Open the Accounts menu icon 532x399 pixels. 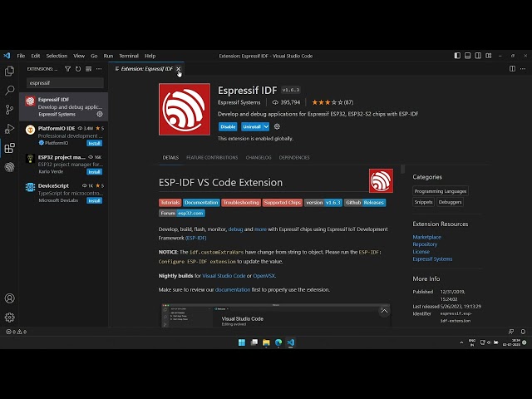[x=9, y=298]
